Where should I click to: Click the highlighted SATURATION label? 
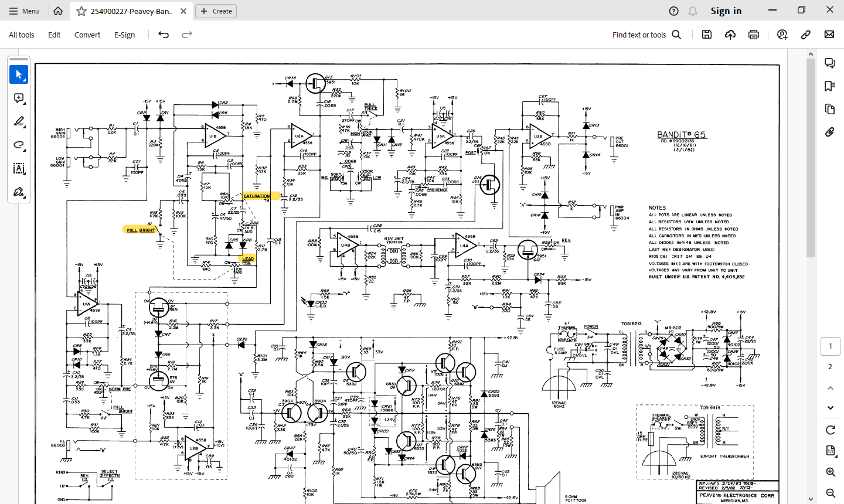[257, 196]
